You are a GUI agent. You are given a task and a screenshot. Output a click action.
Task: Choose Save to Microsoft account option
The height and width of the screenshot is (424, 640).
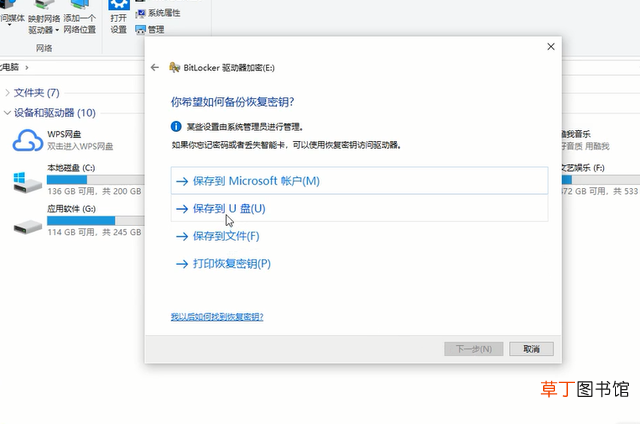[x=359, y=181]
